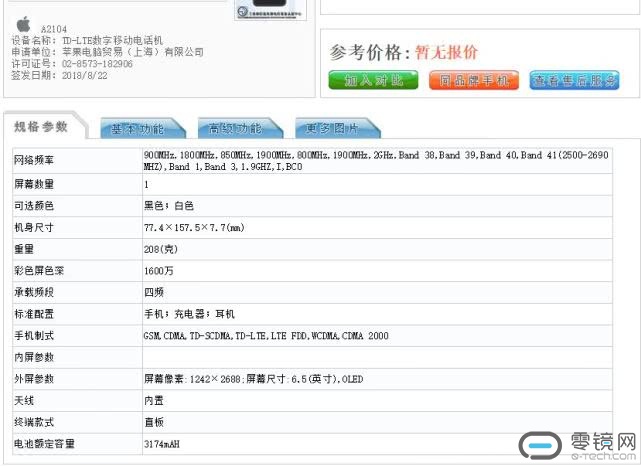Image resolution: width=641 pixels, height=466 pixels.
Task: Click the 暂无报价 price text
Action: point(445,52)
